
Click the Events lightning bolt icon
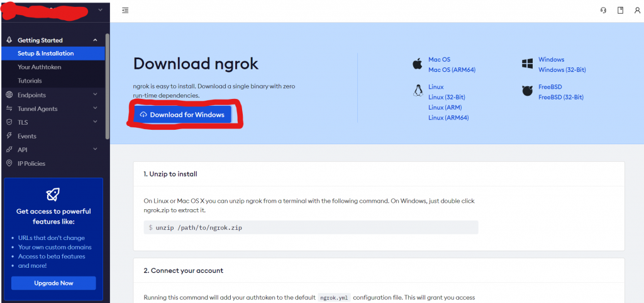click(9, 136)
